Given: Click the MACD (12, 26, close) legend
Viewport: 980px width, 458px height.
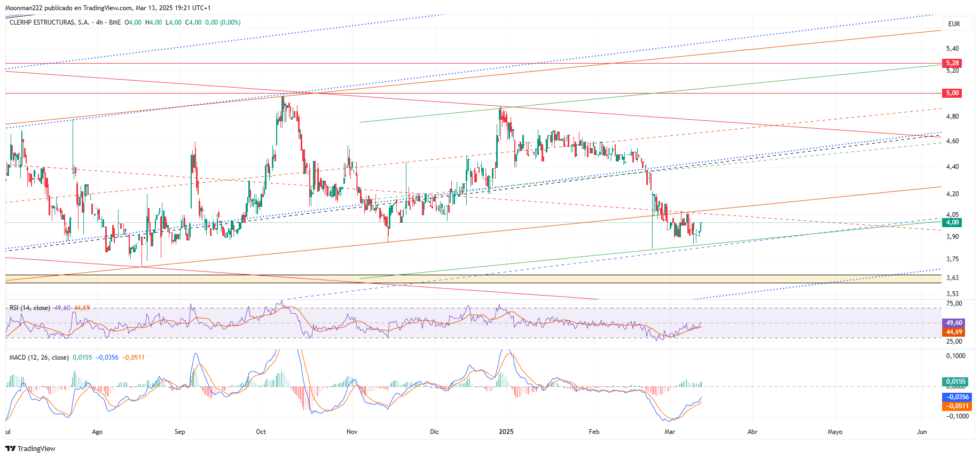Looking at the screenshot, I should pos(39,358).
